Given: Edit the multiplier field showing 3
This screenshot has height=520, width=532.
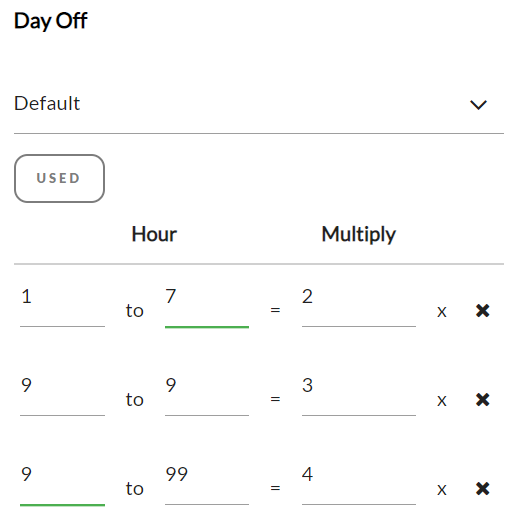Looking at the screenshot, I should coord(359,393).
